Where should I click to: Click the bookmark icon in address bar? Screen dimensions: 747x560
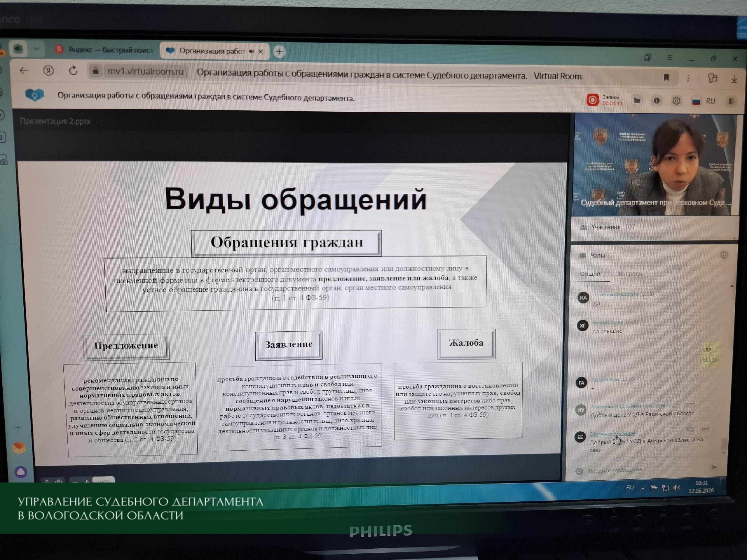666,78
